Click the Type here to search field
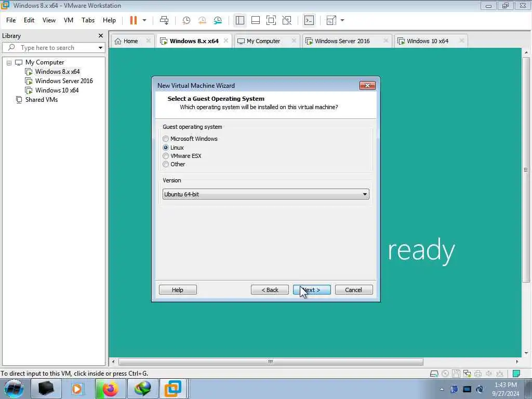Viewport: 532px width, 399px height. click(x=54, y=47)
